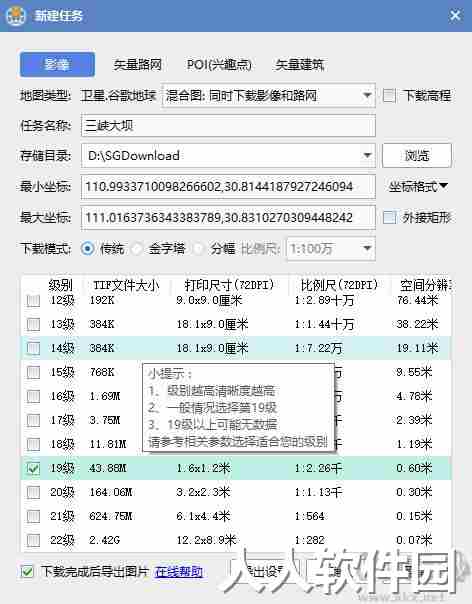Click the 2.42G file size cell
The width and height of the screenshot is (472, 604).
pyautogui.click(x=104, y=540)
